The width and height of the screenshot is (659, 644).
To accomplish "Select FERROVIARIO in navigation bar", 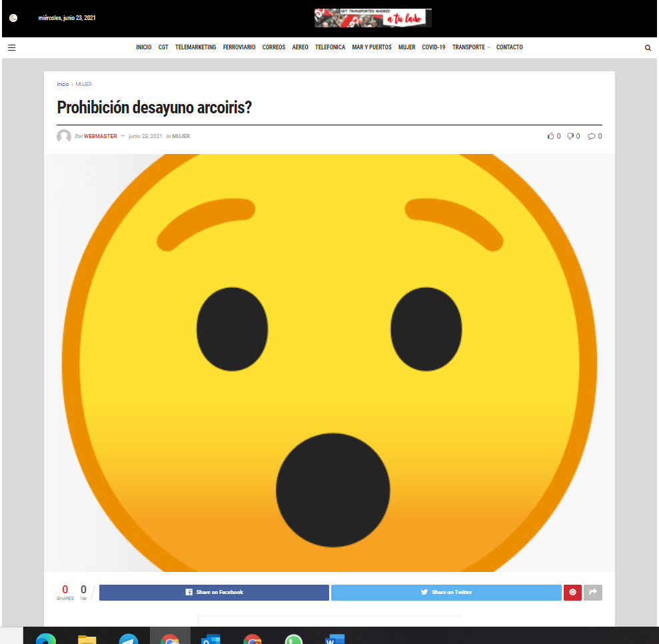I will 239,47.
